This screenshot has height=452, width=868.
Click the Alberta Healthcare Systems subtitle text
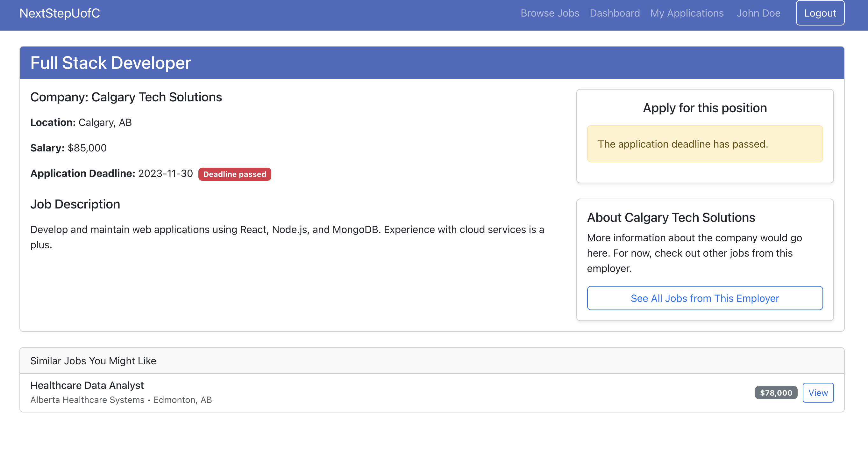pos(87,400)
